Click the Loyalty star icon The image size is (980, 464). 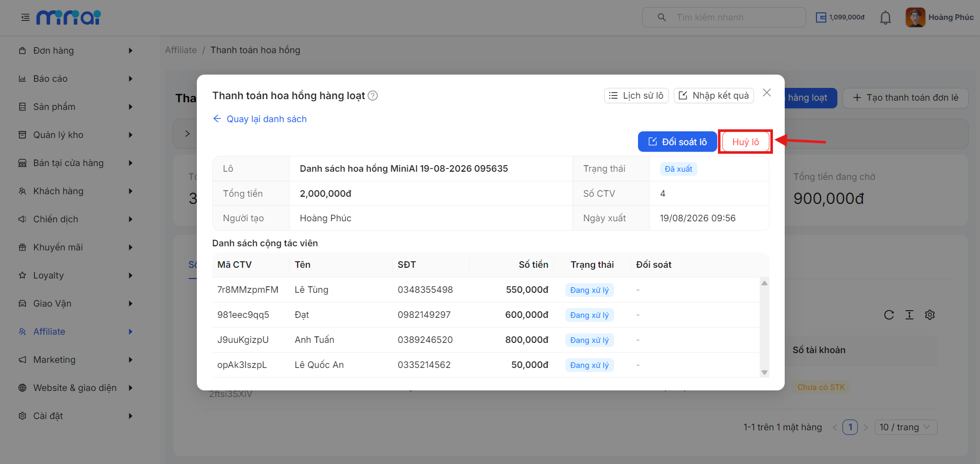coord(22,275)
